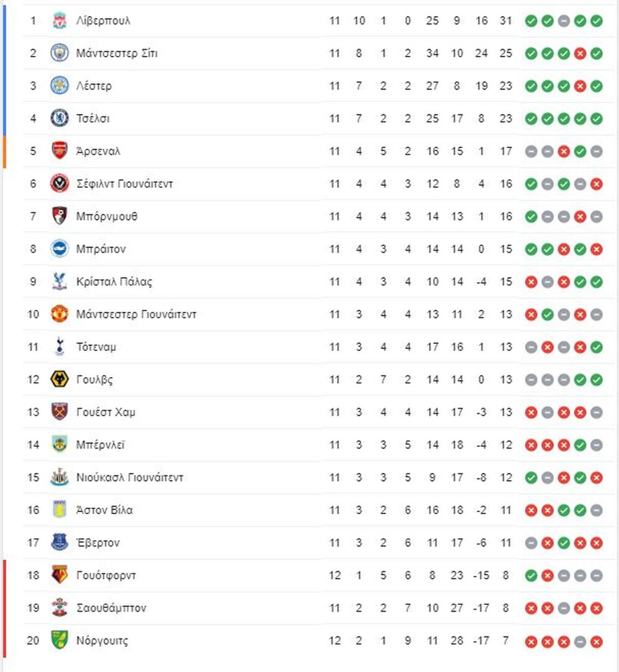The height and width of the screenshot is (672, 619).
Task: Open the Λίβερπουλ team link
Action: (x=103, y=21)
